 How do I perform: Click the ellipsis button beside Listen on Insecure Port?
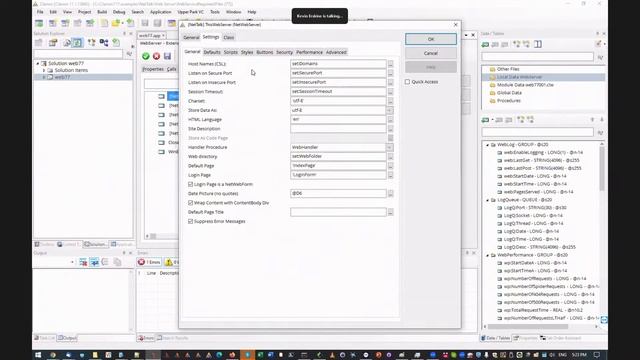[391, 82]
